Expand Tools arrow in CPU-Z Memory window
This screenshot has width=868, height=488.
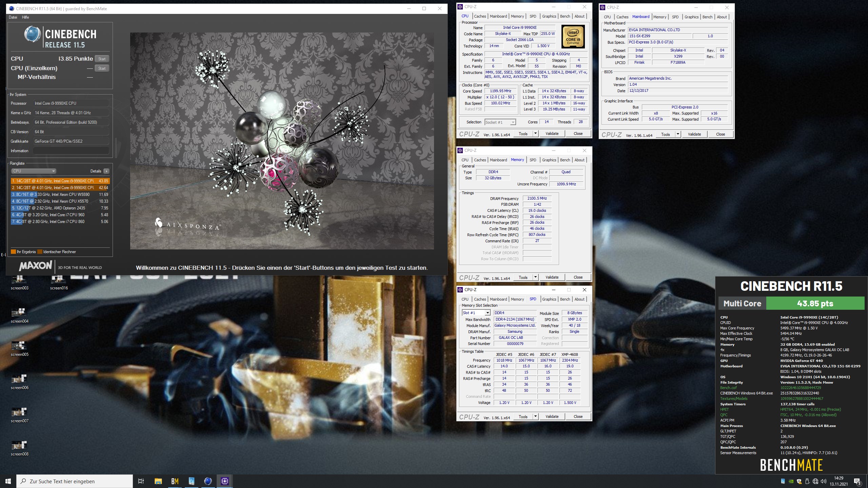point(535,277)
